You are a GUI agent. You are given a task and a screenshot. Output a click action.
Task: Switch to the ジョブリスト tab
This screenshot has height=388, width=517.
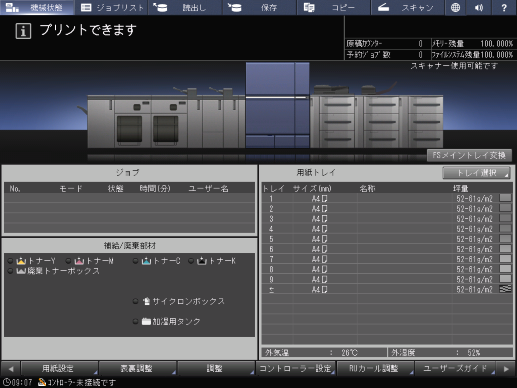[112, 7]
